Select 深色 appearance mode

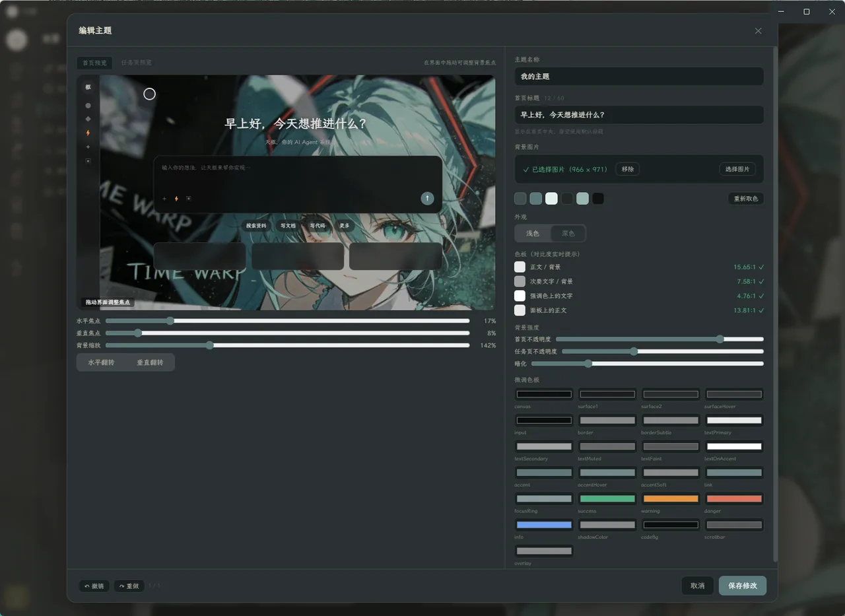click(568, 233)
